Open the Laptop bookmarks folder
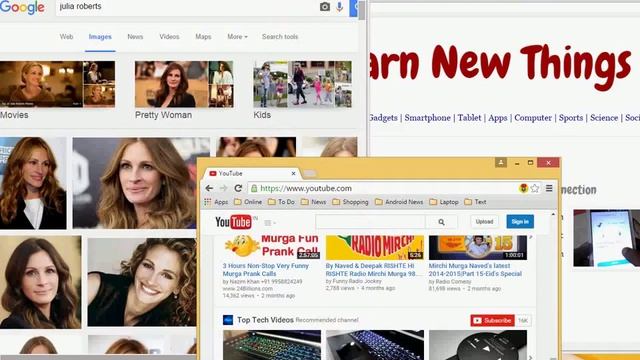Viewport: 640px width, 360px height. pos(444,202)
